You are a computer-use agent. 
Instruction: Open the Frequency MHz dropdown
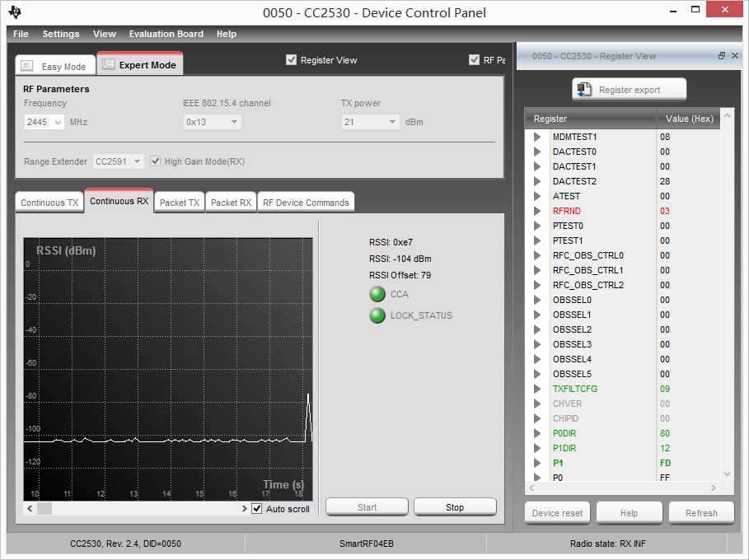58,122
